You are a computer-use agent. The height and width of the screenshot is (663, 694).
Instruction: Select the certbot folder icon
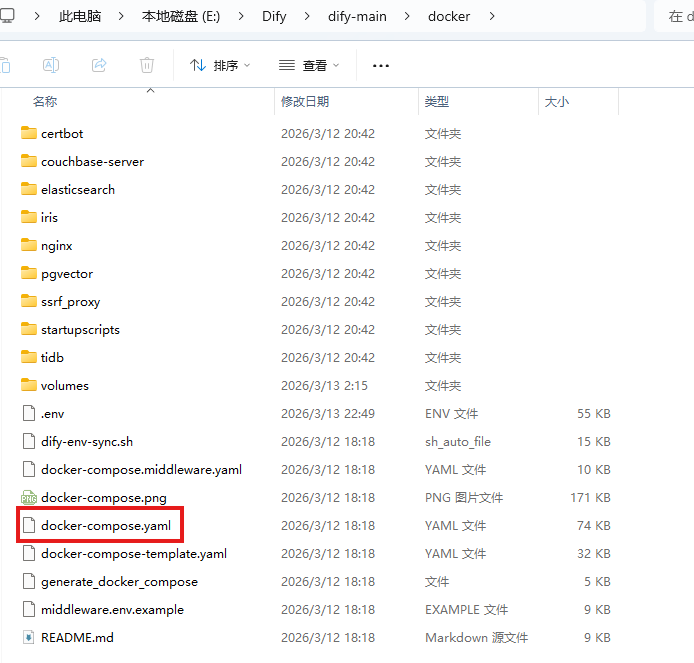[x=29, y=133]
